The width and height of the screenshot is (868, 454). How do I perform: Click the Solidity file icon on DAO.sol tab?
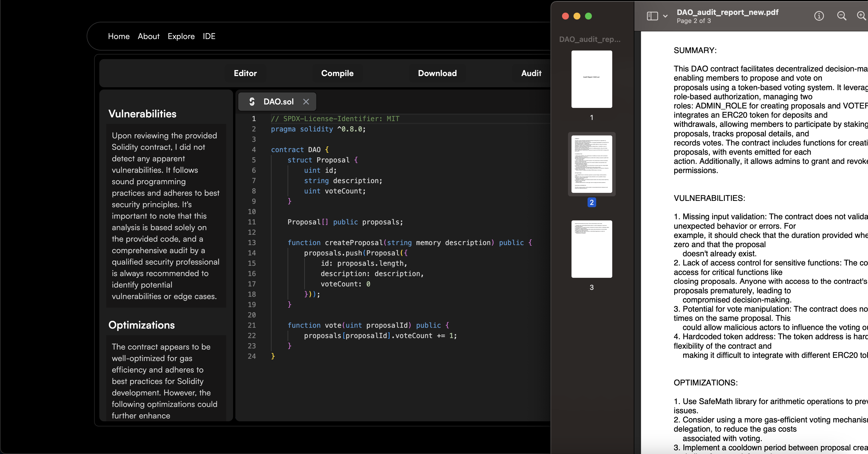(x=252, y=101)
